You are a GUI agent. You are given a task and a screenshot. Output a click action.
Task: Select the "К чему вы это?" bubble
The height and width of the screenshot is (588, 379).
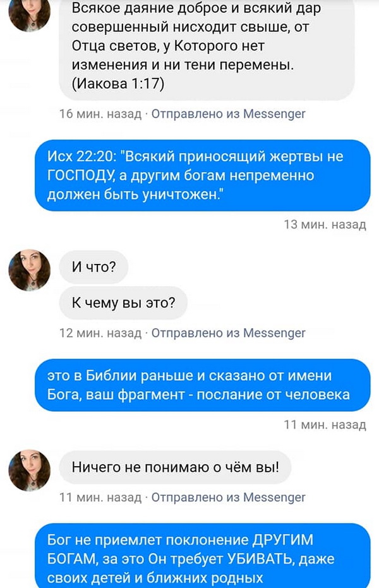123,303
